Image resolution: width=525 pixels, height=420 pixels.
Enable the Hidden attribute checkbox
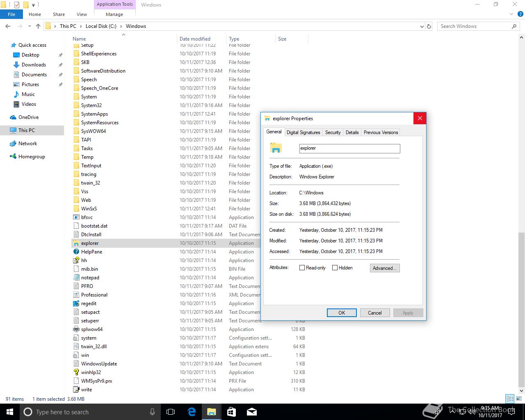pos(335,268)
